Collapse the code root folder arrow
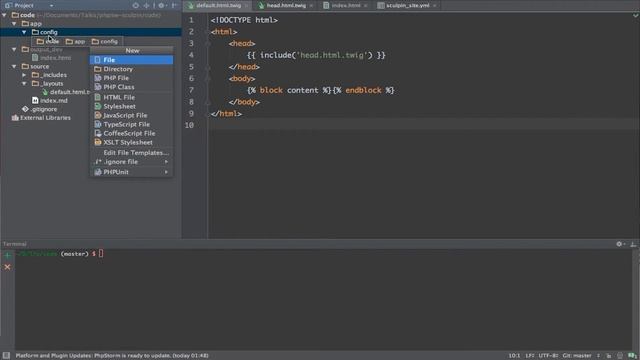Viewport: 640px width, 360px height. (x=4, y=15)
